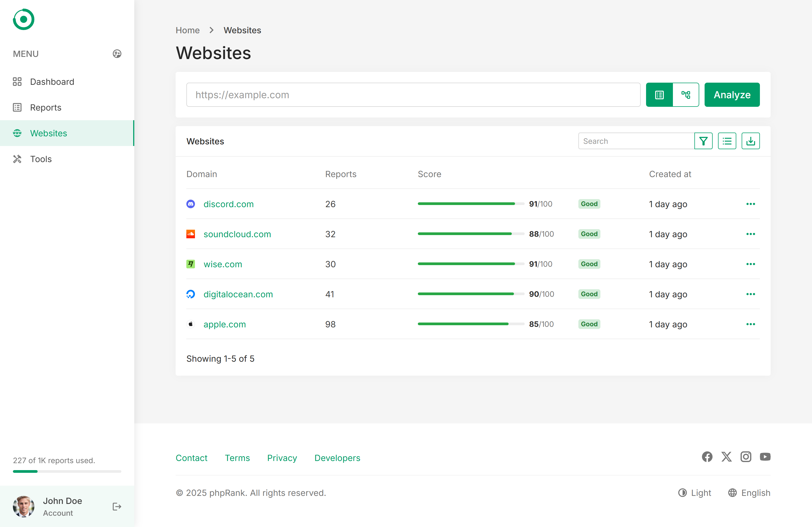Open the English language selector
The height and width of the screenshot is (527, 812).
(749, 493)
